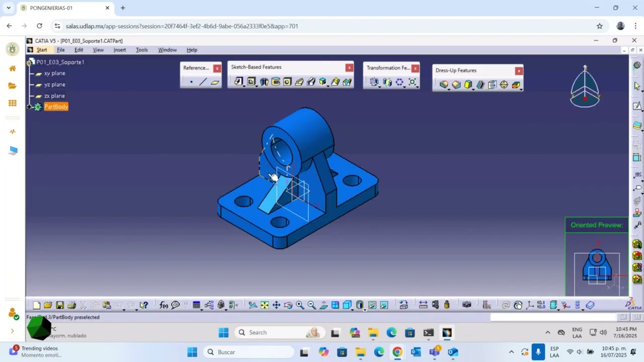Viewport: 644px width, 362px height.
Task: Select the Draft Angle tool
Action: (x=468, y=84)
